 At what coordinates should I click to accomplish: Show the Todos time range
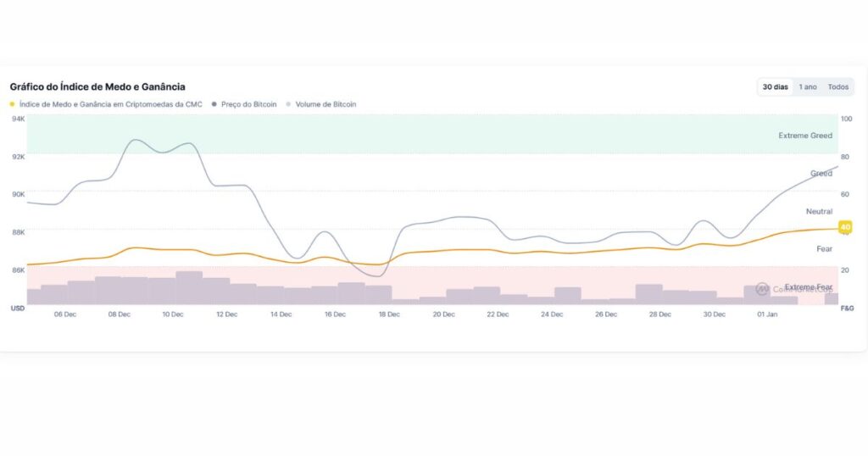[x=838, y=86]
